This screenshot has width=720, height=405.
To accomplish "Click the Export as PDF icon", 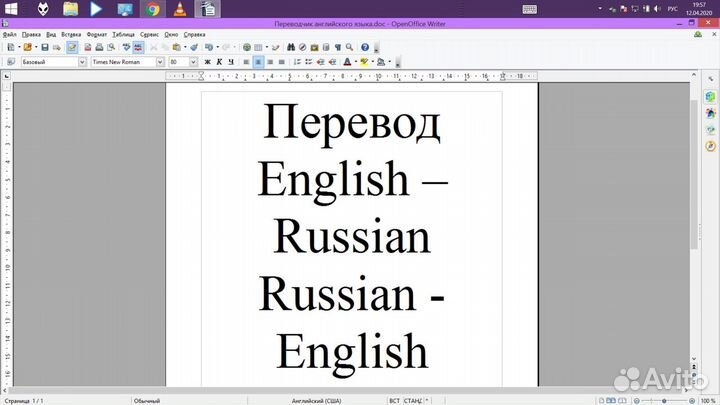I will click(x=87, y=47).
